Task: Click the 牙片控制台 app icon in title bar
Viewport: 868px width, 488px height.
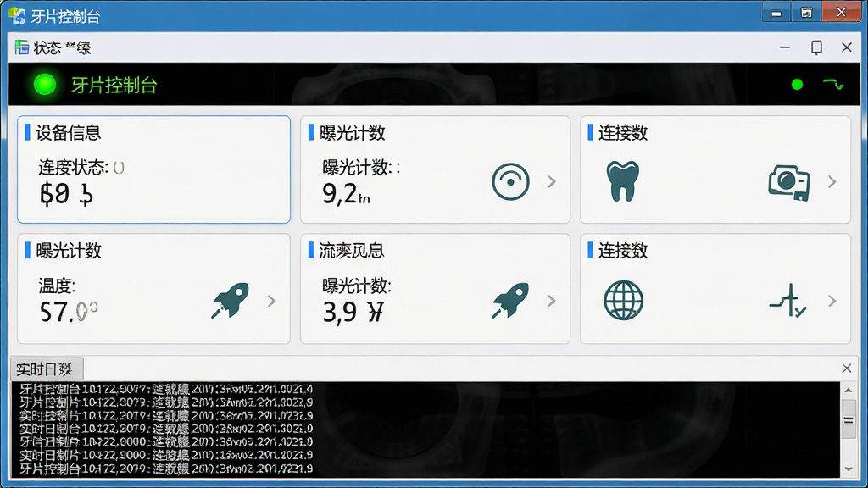Action: click(17, 16)
